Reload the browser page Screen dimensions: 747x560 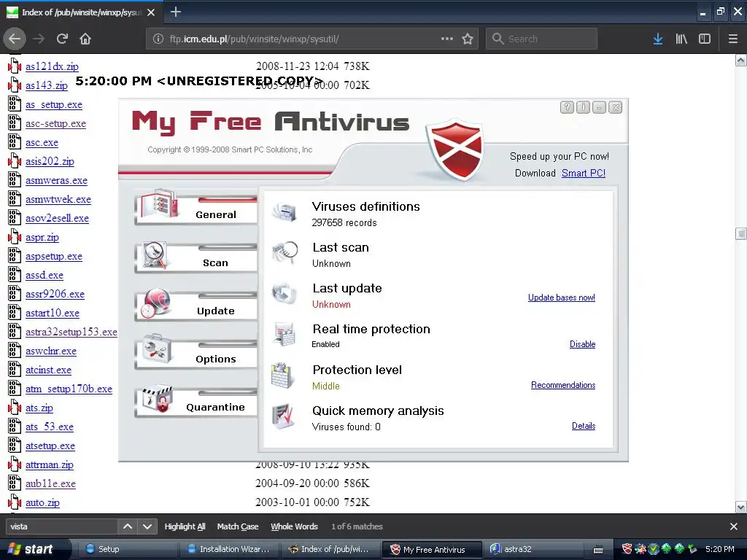tap(62, 39)
